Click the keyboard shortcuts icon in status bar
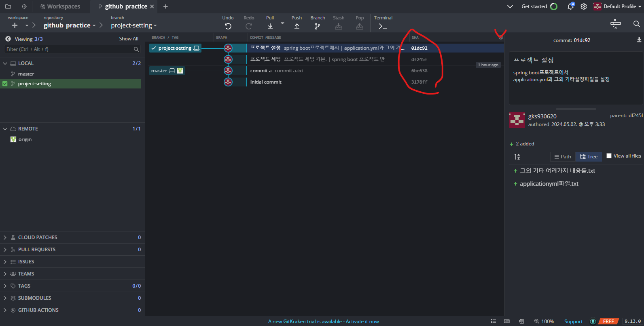 click(507, 321)
